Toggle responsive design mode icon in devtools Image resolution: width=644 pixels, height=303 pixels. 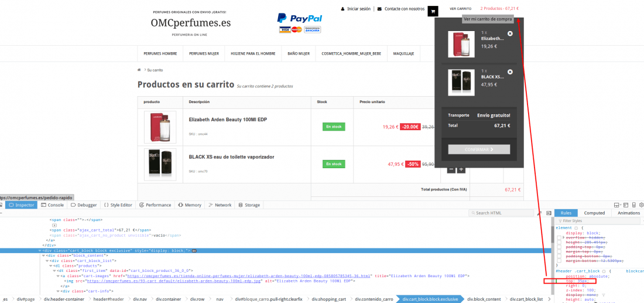[633, 205]
